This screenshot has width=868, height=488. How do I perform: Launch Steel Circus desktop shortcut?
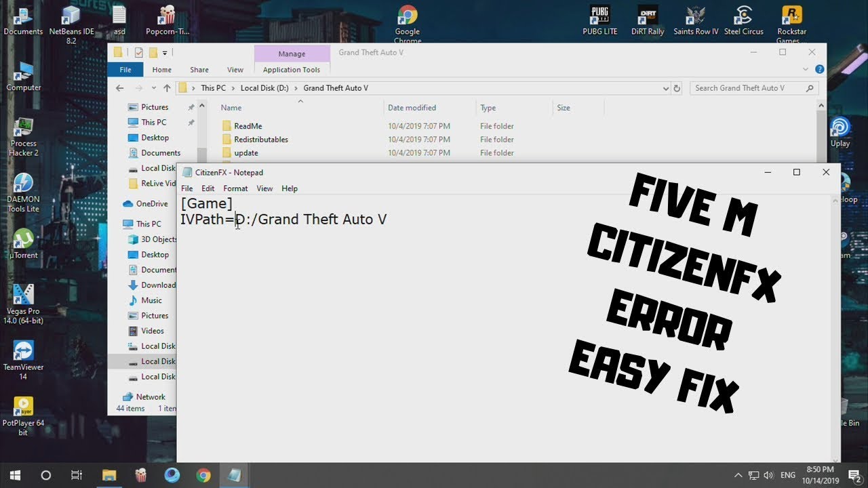(744, 20)
